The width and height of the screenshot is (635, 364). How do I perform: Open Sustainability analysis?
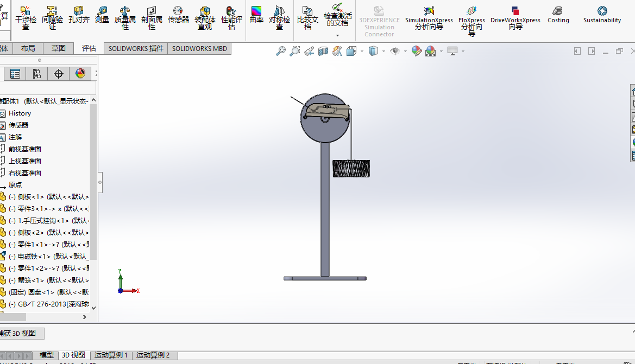pos(602,15)
